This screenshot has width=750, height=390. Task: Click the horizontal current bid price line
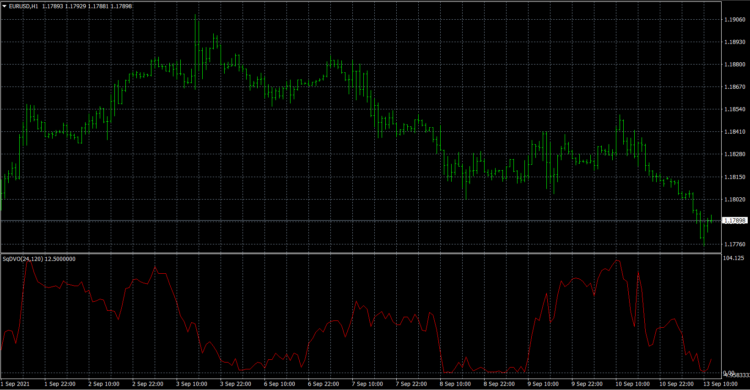pyautogui.click(x=361, y=221)
